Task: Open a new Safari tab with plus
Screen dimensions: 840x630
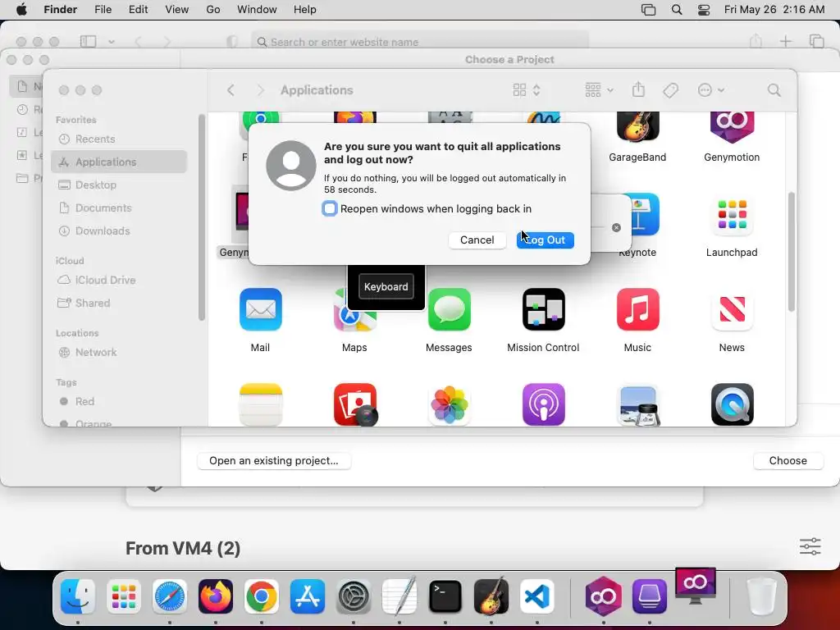Action: coord(785,41)
